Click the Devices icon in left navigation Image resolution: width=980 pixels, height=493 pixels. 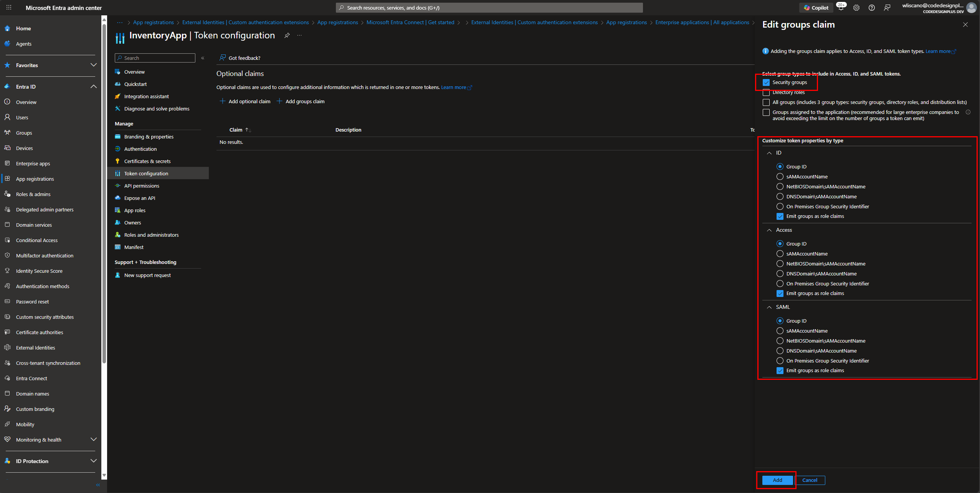coord(7,148)
